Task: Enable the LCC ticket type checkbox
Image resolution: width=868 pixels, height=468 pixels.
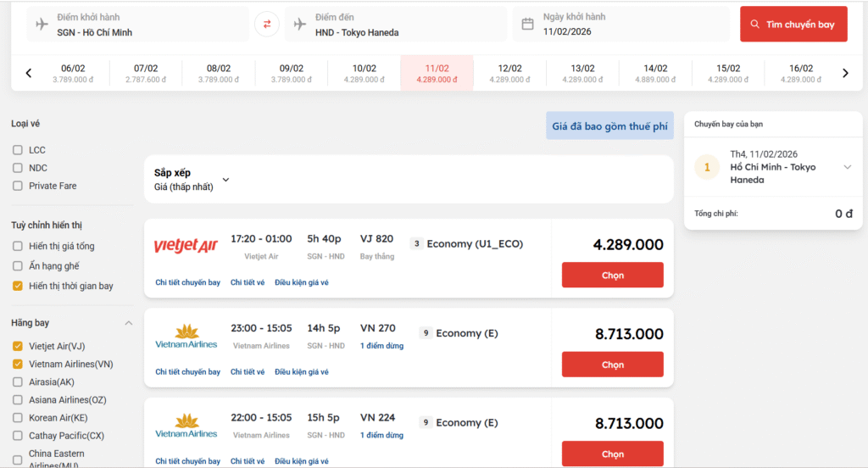Action: 18,150
